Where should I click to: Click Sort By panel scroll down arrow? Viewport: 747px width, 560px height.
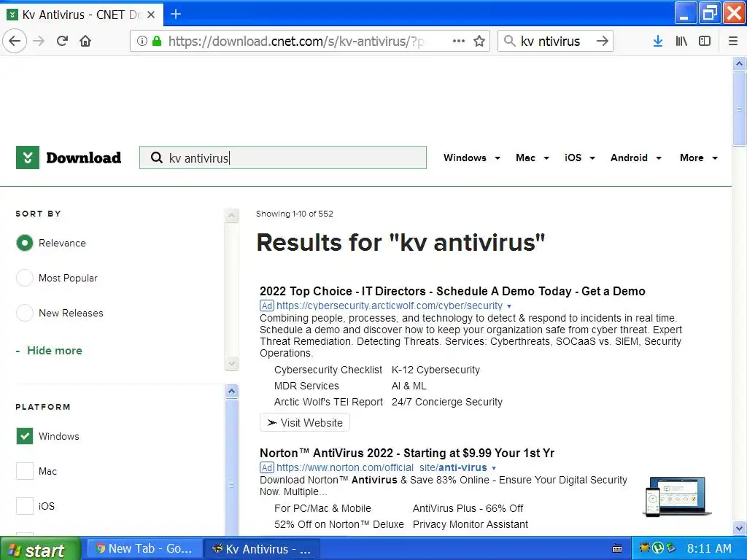coord(231,365)
